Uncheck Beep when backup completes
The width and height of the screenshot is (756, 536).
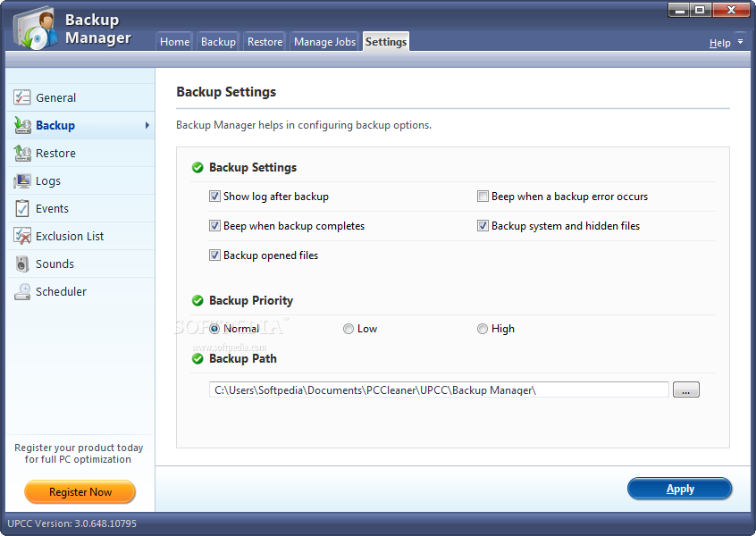coord(214,226)
